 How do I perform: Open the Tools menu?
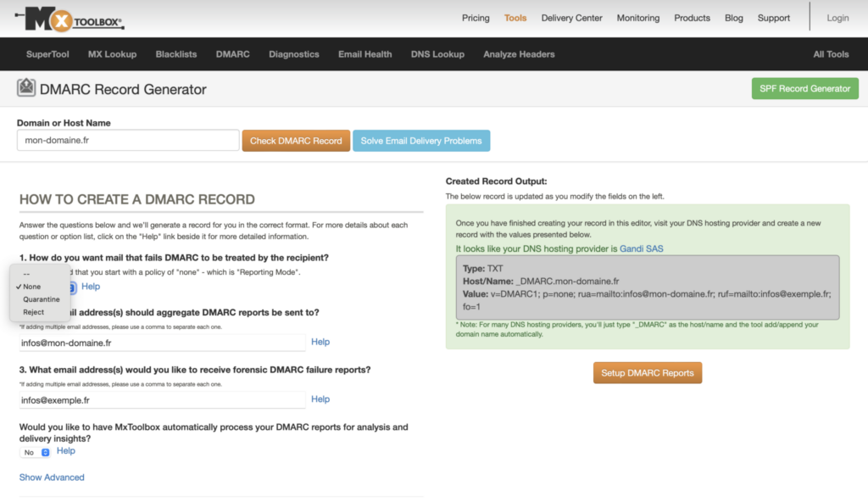pos(515,18)
